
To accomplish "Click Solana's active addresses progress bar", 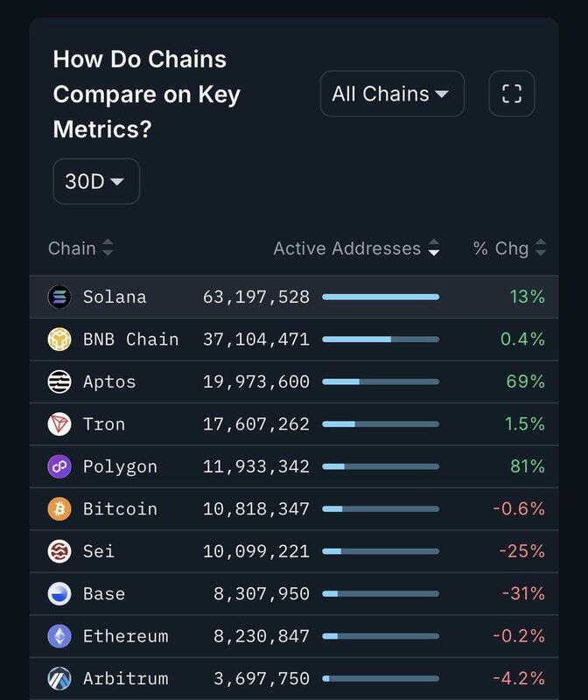I will (x=381, y=297).
